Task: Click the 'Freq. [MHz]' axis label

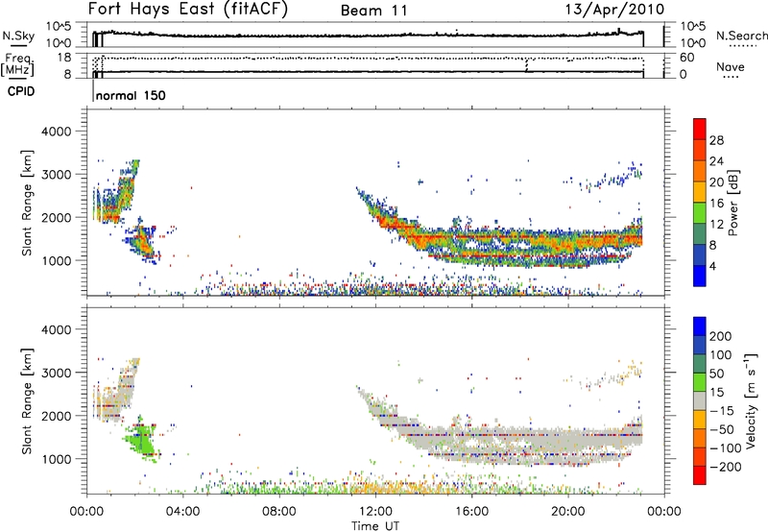Action: click(x=17, y=65)
